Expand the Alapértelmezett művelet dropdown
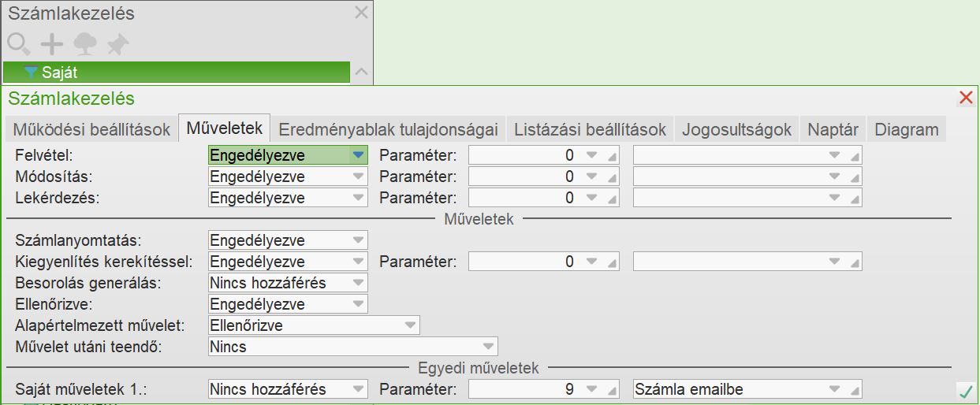This screenshot has width=980, height=405. [410, 325]
